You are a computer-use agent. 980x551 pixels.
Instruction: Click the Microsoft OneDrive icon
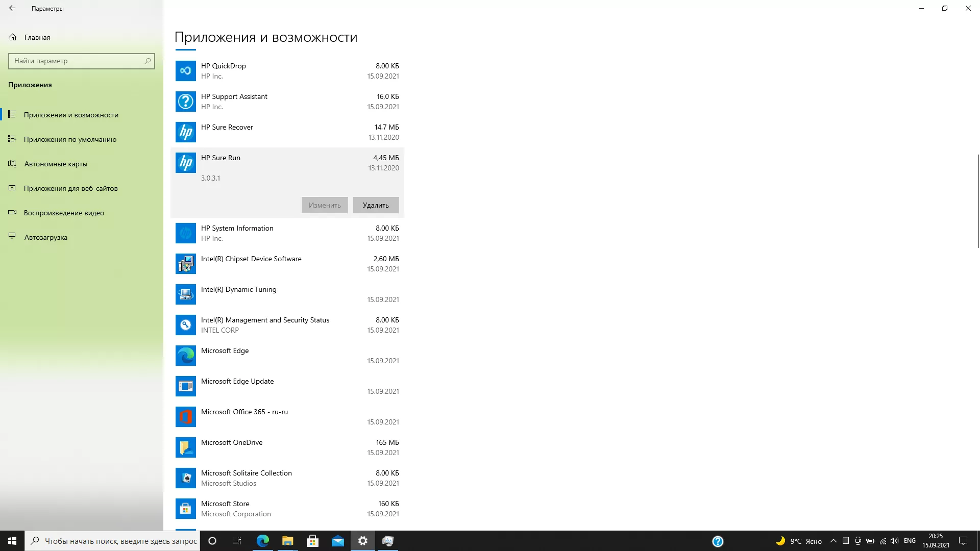pos(186,447)
